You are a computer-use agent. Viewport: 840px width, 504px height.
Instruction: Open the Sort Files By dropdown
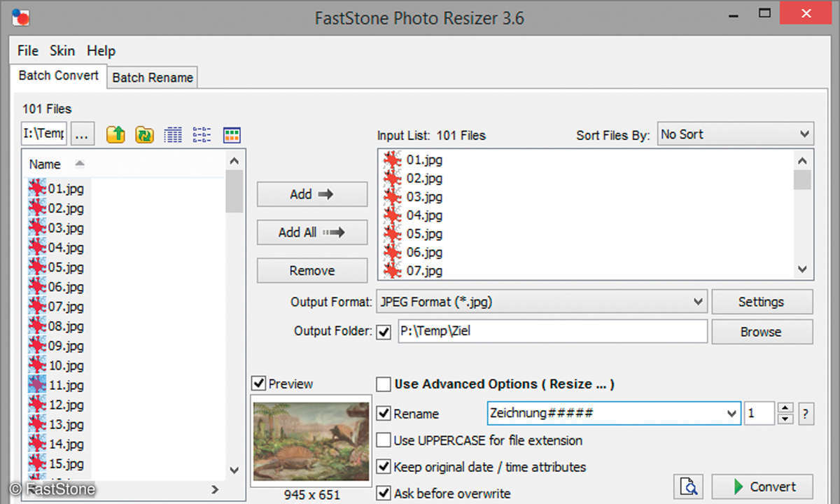[735, 134]
